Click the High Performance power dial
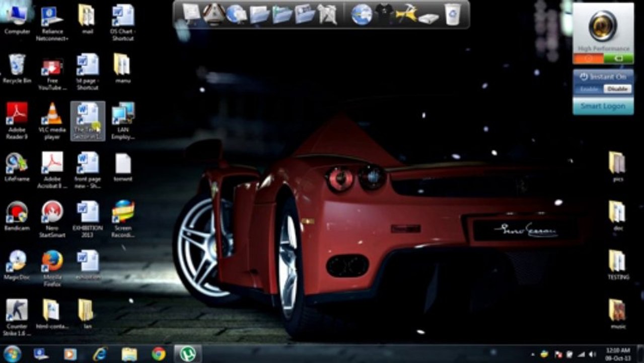This screenshot has height=363, width=644. pyautogui.click(x=603, y=26)
